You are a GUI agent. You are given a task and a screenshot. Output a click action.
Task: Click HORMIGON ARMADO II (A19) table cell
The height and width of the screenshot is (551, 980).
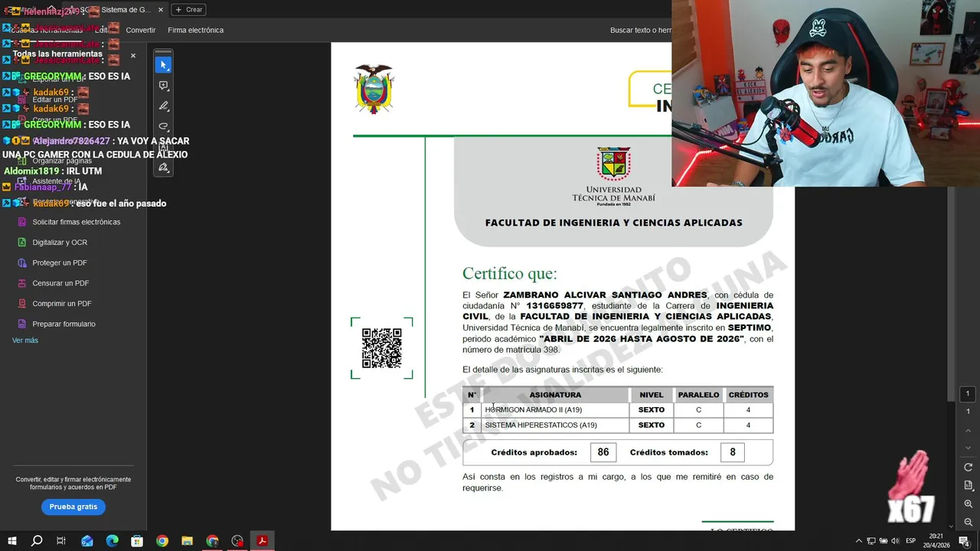[x=555, y=410]
